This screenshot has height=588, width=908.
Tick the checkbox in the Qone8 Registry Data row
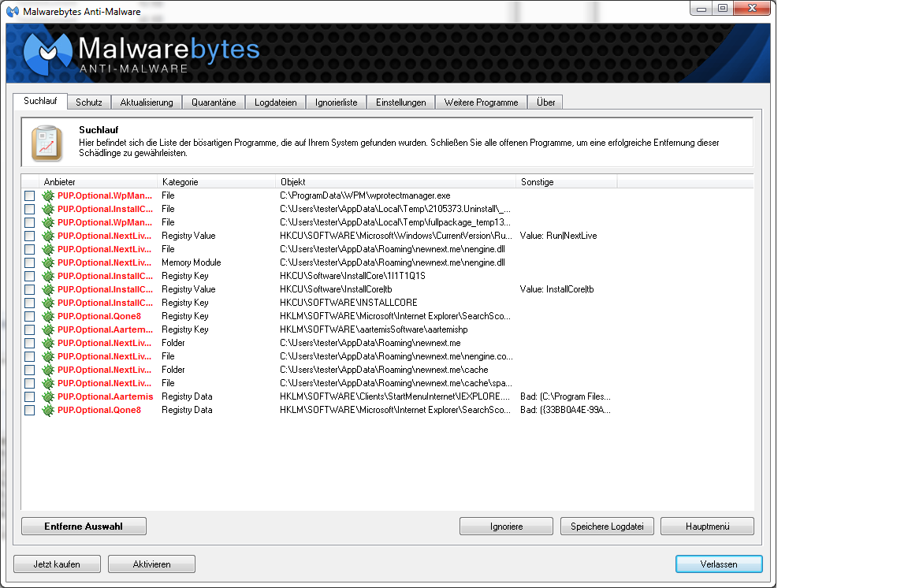(x=29, y=410)
